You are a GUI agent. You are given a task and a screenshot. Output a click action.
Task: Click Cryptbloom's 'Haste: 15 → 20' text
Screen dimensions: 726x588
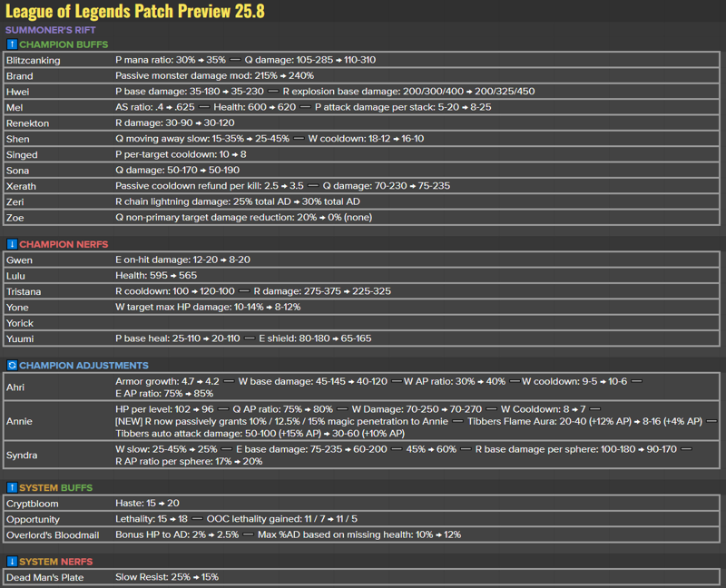[x=147, y=504]
